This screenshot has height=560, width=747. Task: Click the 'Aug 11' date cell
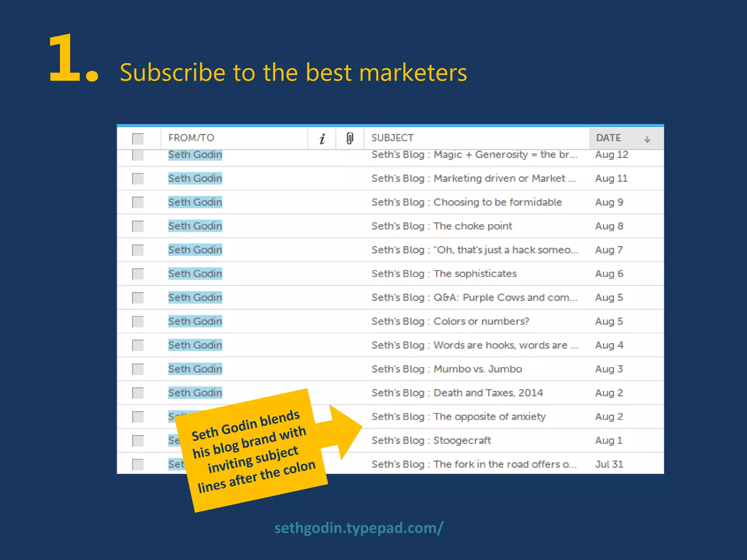611,178
